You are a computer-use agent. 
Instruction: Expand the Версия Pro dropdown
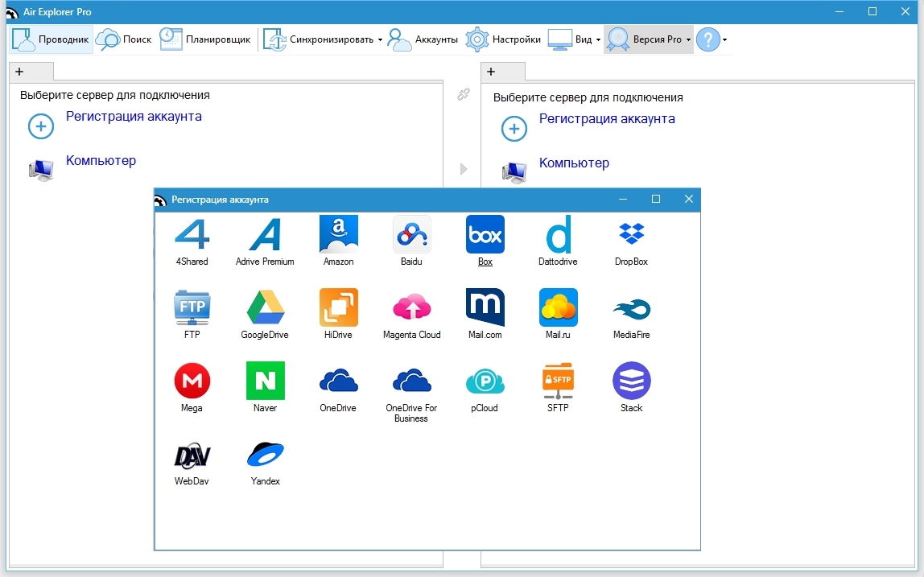[x=688, y=39]
